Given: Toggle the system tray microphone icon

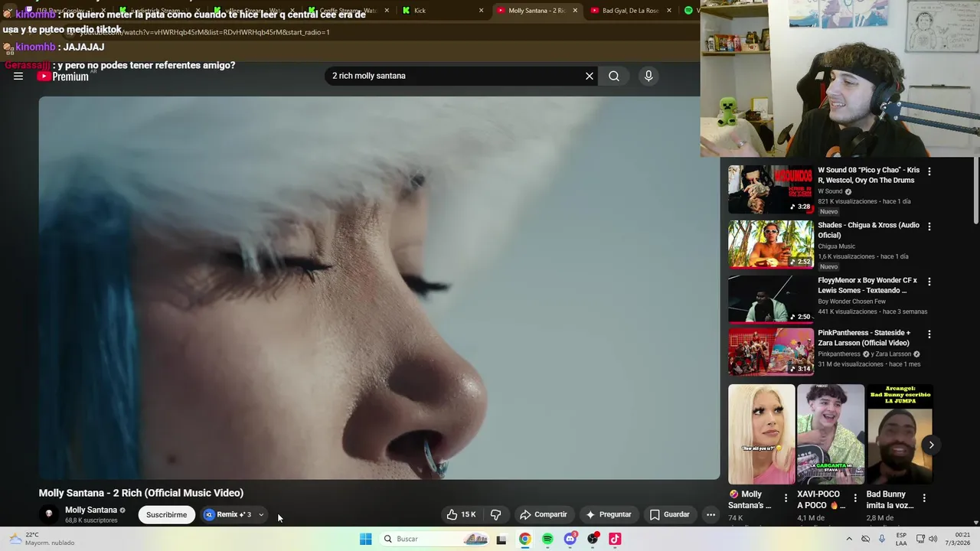Looking at the screenshot, I should pyautogui.click(x=882, y=539).
